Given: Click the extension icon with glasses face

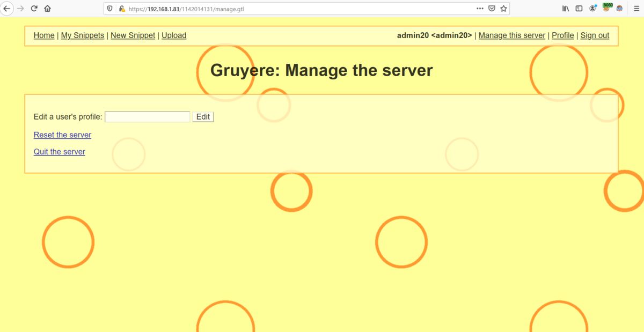Looking at the screenshot, I should coord(620,9).
